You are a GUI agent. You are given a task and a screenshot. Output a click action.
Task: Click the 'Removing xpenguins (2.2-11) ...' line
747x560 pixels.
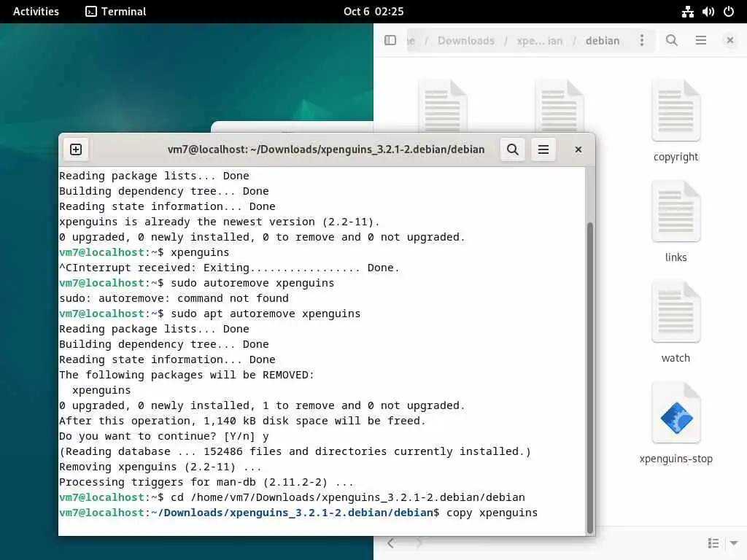pos(160,467)
